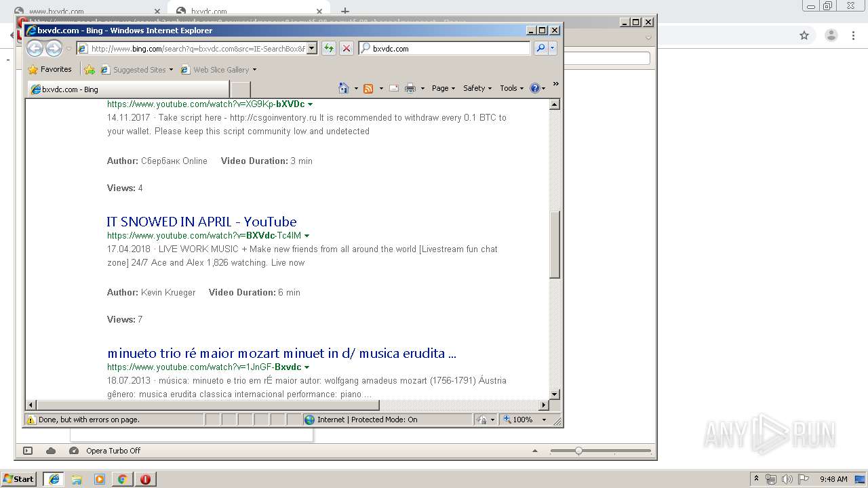Select the bxvdc.com - Bing tab
The width and height of the screenshot is (868, 488).
(x=129, y=89)
